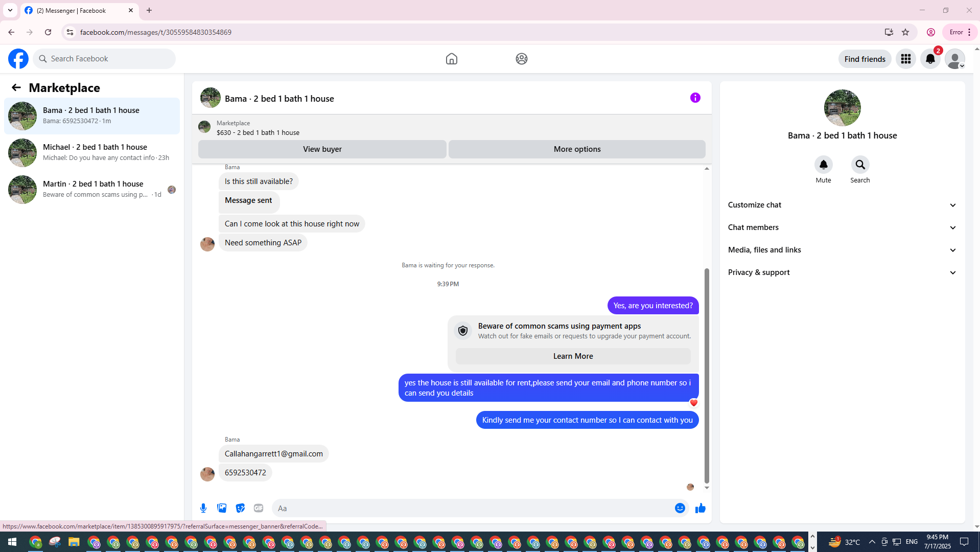The height and width of the screenshot is (552, 980).
Task: Bookmark this page with the star
Action: coord(905,32)
